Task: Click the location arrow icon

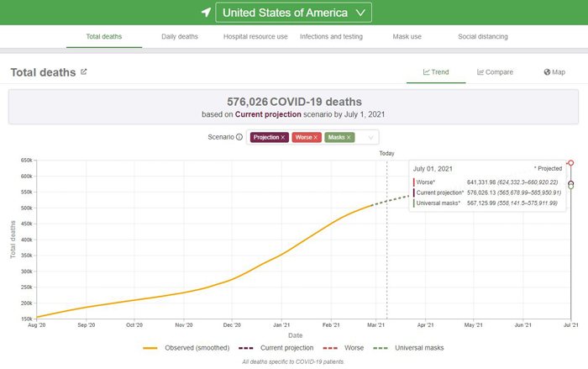Action: 206,13
